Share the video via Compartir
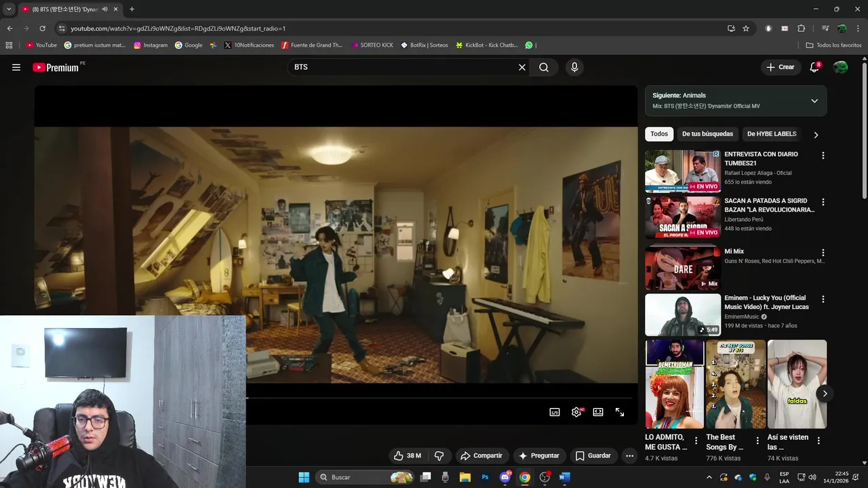Image resolution: width=868 pixels, height=488 pixels. (481, 455)
